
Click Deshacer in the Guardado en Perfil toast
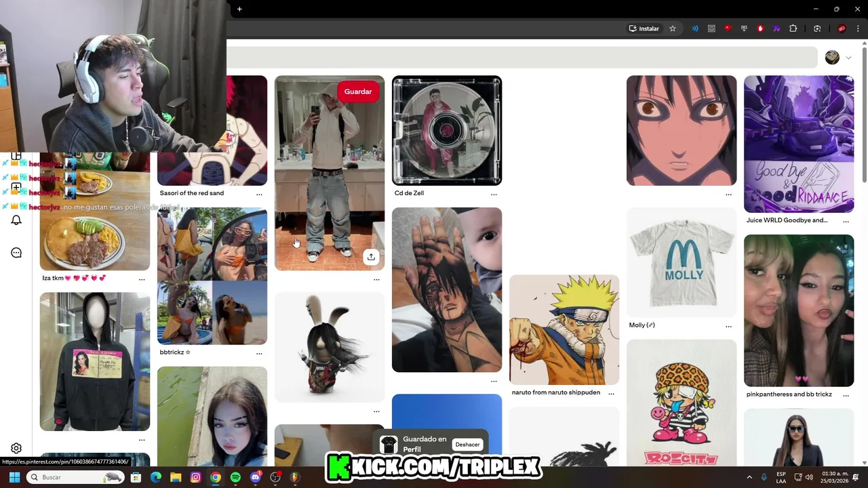tap(467, 445)
